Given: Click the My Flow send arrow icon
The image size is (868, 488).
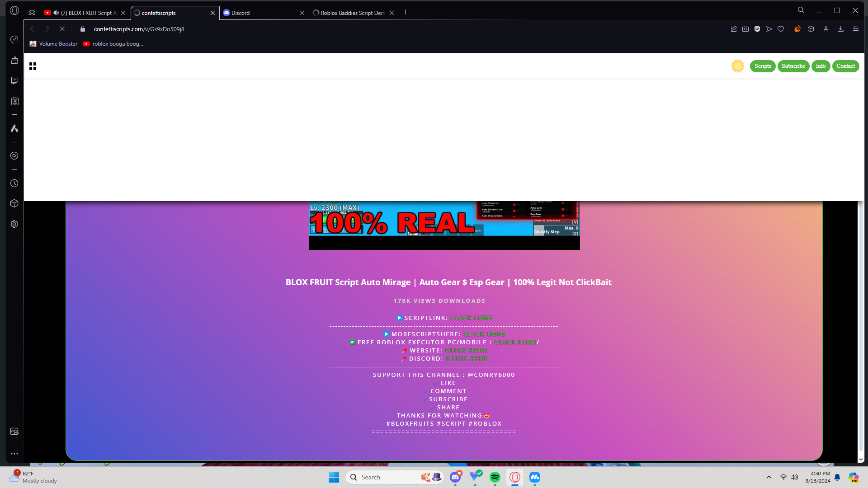Looking at the screenshot, I should point(769,29).
